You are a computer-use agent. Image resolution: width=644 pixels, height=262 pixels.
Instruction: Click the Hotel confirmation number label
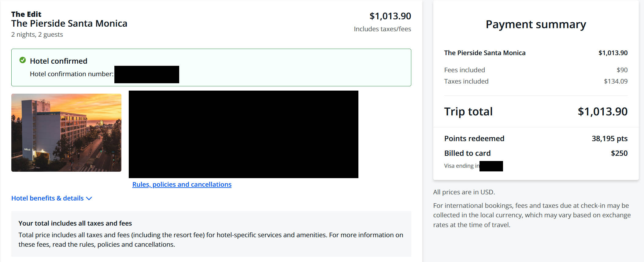[x=72, y=74]
